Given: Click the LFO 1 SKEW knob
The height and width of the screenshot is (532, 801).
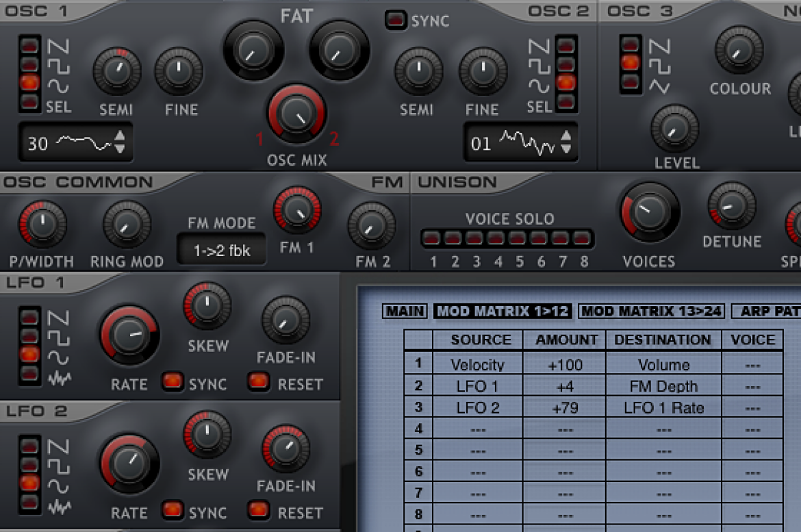Looking at the screenshot, I should click(x=207, y=305).
